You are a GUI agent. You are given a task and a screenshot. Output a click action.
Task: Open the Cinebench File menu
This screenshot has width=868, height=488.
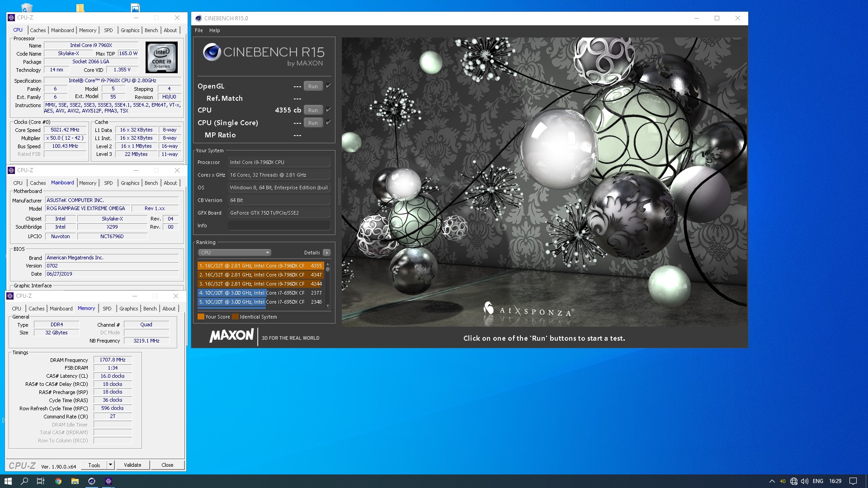click(199, 30)
